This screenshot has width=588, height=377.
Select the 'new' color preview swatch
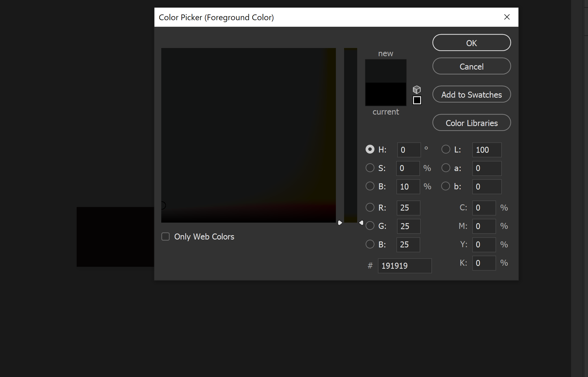(386, 70)
